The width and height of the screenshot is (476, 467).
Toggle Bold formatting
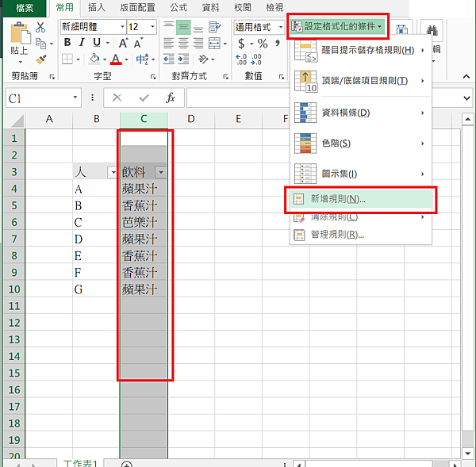(67, 43)
